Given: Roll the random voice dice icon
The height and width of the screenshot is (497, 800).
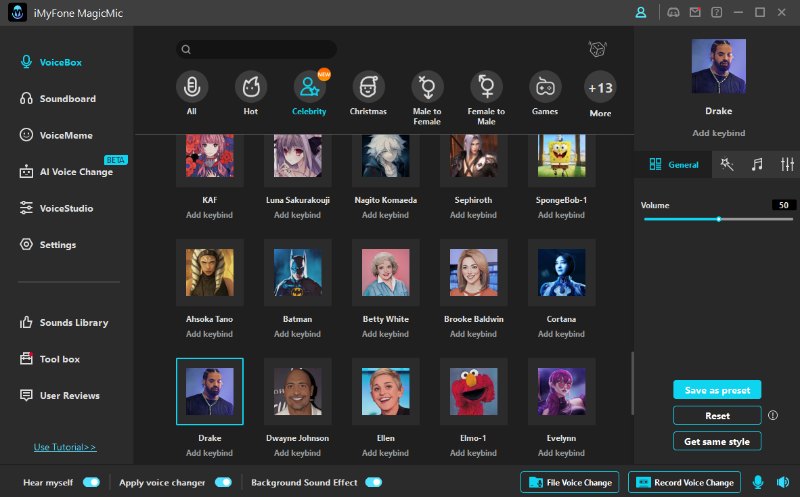Looking at the screenshot, I should pos(597,49).
